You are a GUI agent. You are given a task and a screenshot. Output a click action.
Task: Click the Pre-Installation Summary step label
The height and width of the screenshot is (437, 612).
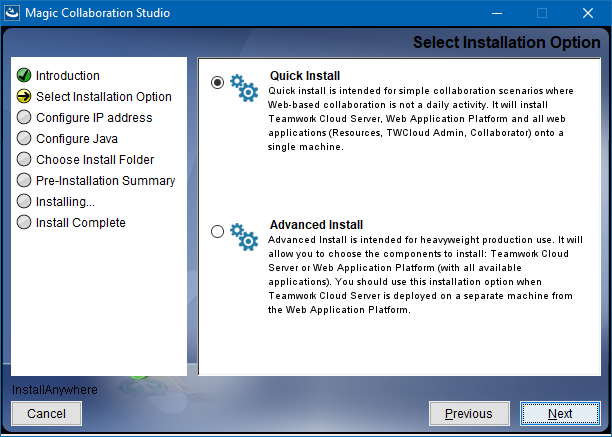pos(105,181)
